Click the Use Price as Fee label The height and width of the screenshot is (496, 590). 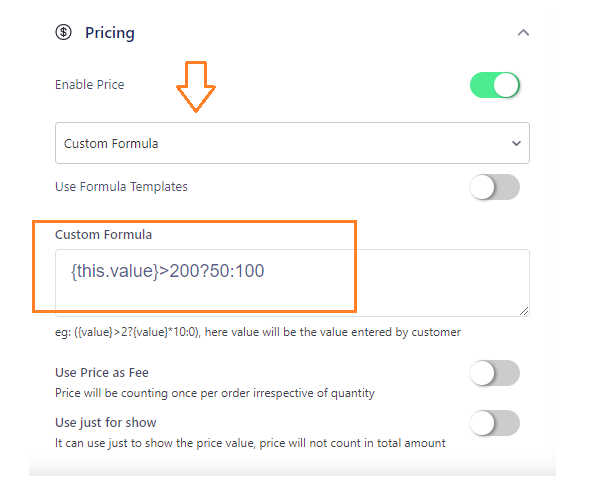[x=102, y=373]
